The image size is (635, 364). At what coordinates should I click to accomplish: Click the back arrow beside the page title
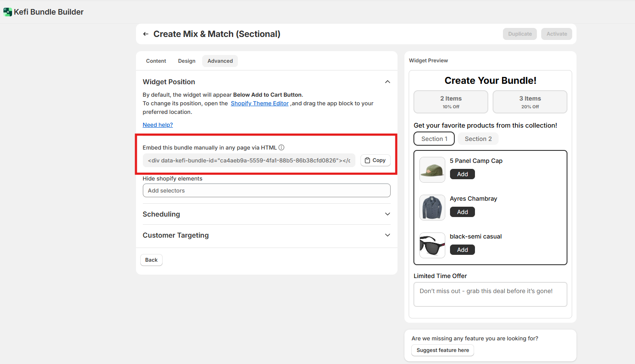[x=146, y=34]
